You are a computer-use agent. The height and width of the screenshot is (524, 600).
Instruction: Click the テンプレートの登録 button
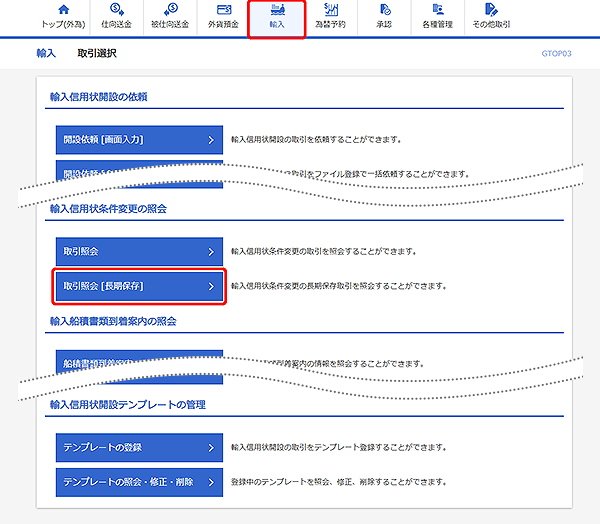pyautogui.click(x=139, y=447)
